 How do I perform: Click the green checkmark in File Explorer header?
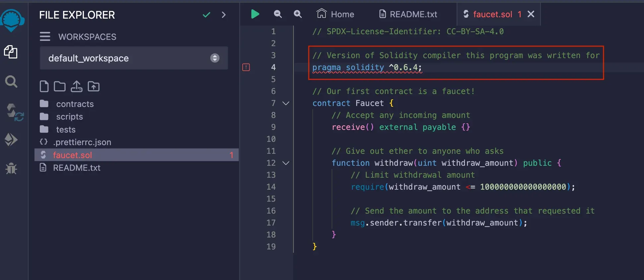206,15
